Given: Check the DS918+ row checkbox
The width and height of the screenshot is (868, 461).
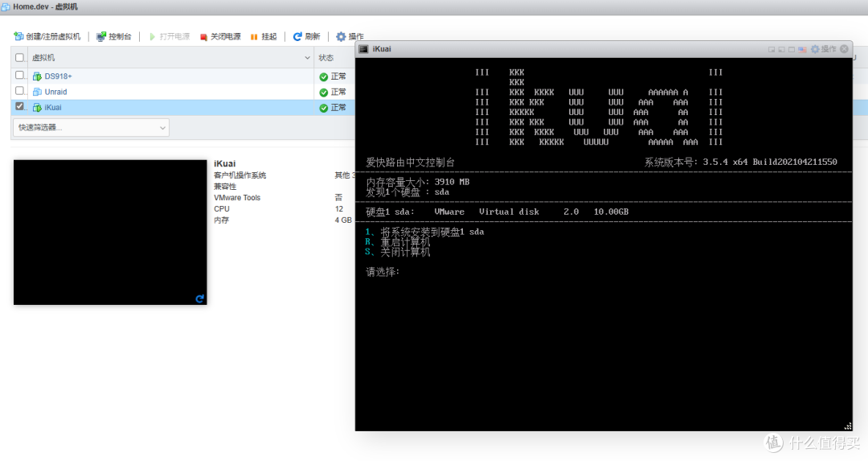Looking at the screenshot, I should (20, 76).
